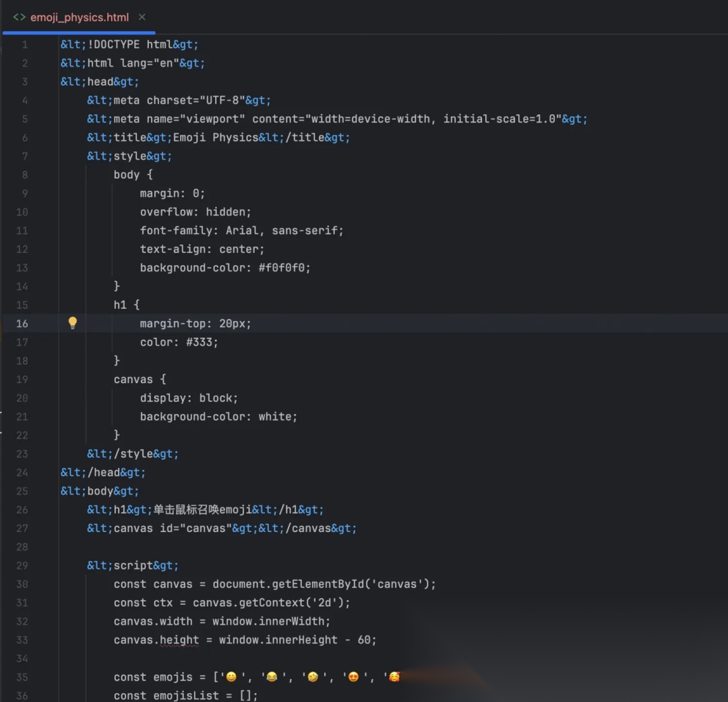Click the viewport meta tag line
The width and height of the screenshot is (728, 702).
tap(337, 119)
